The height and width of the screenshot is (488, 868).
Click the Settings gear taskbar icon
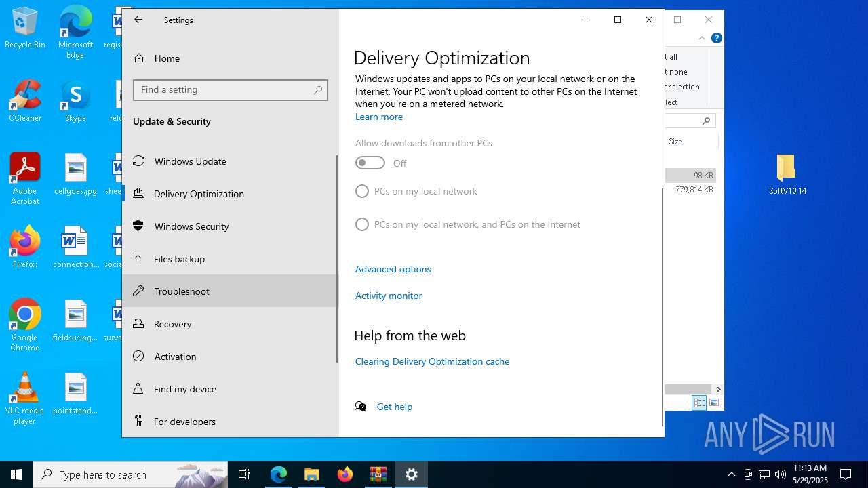pos(412,474)
